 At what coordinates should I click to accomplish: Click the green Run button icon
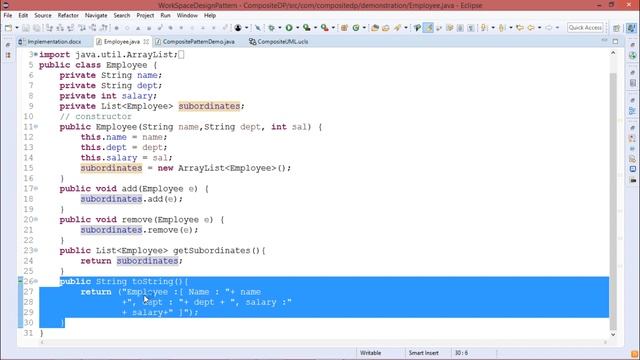[289, 28]
